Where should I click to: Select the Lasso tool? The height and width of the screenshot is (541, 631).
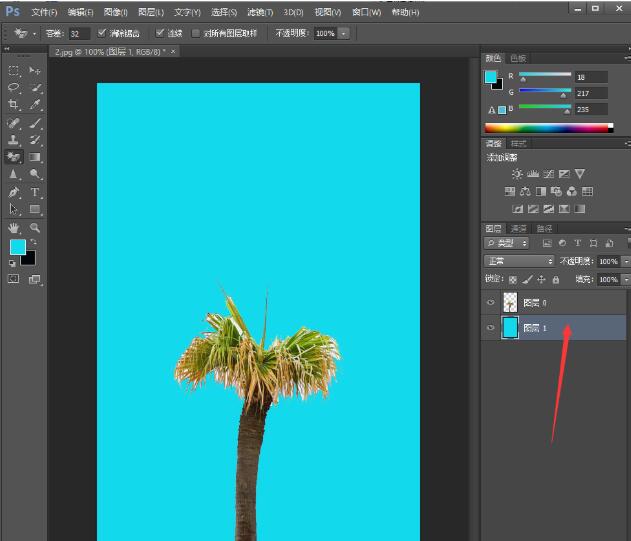coord(14,88)
